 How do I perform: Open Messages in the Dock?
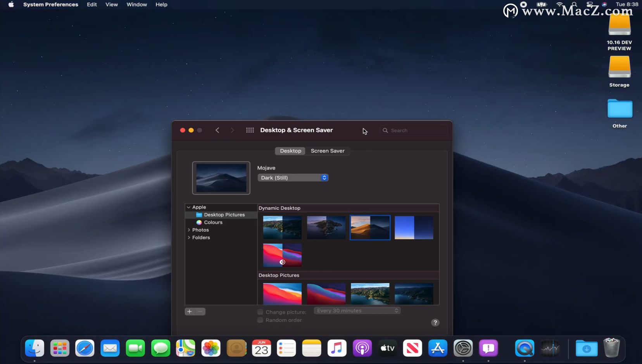pyautogui.click(x=160, y=348)
